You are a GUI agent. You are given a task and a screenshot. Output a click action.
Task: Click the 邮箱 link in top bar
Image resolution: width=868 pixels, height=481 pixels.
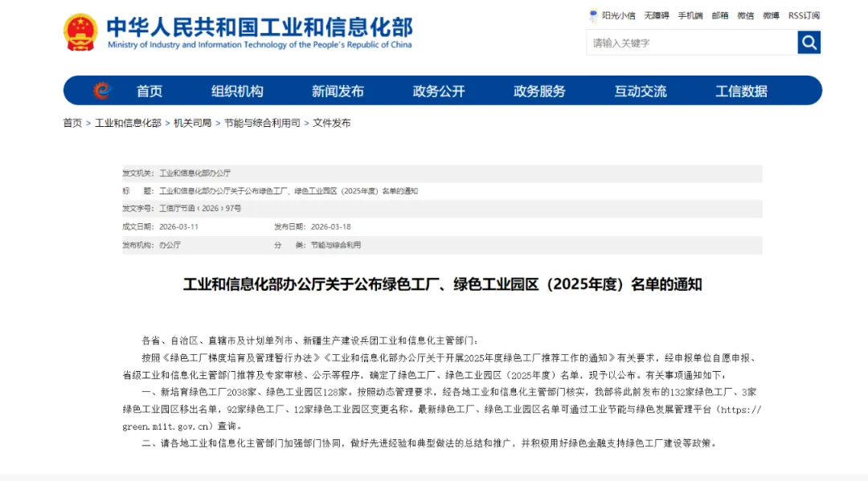(719, 15)
